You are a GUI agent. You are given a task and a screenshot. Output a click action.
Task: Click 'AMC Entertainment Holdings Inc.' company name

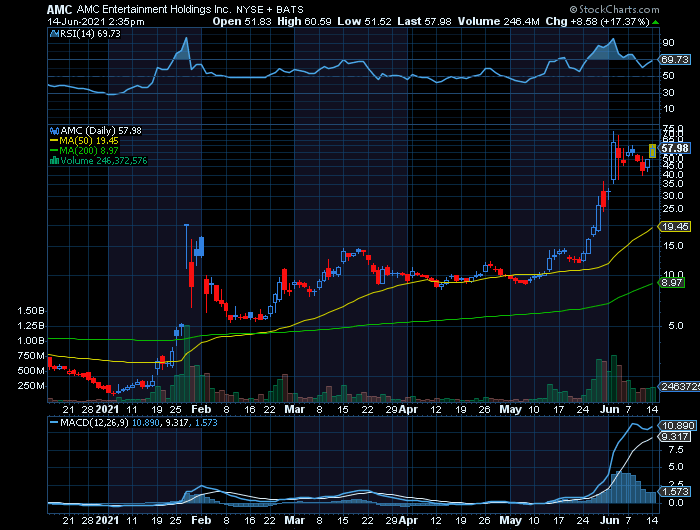[154, 9]
